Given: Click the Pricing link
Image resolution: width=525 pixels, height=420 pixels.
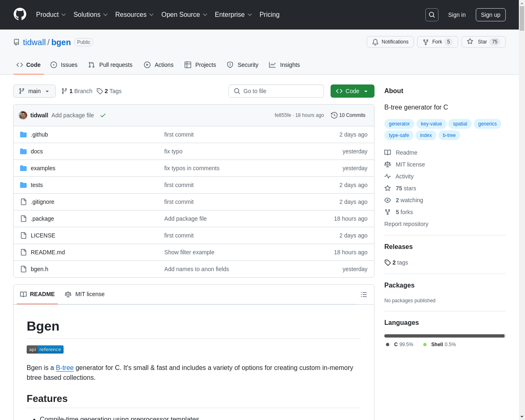Looking at the screenshot, I should coord(269,15).
